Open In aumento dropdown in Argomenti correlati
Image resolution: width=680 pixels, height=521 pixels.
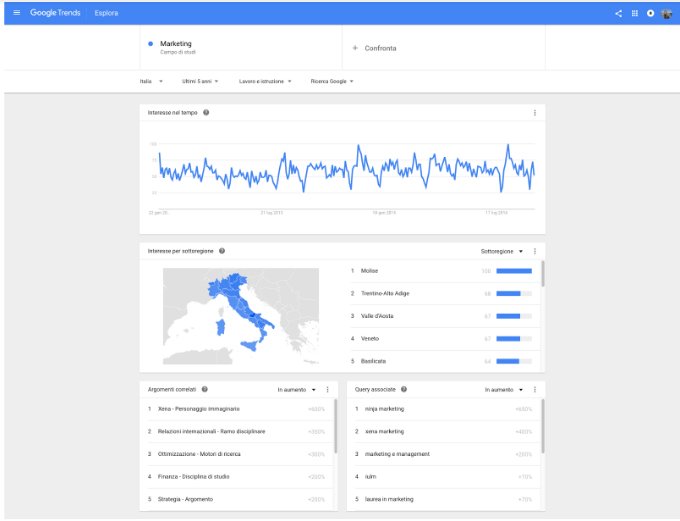297,390
